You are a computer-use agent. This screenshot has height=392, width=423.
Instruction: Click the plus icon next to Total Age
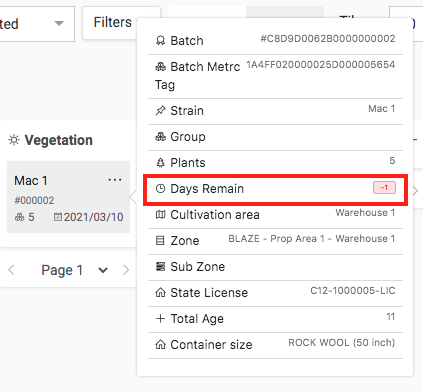point(160,319)
